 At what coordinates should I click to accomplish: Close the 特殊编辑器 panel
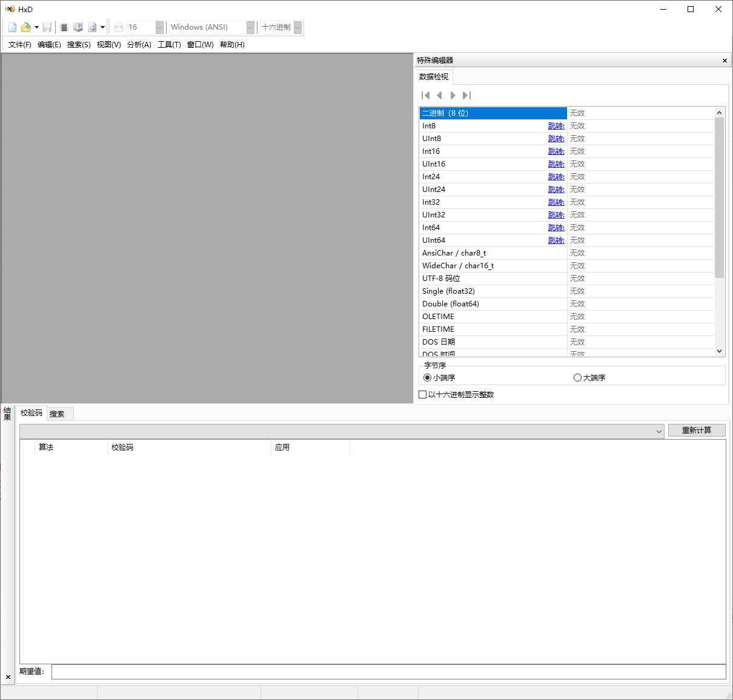pyautogui.click(x=725, y=61)
